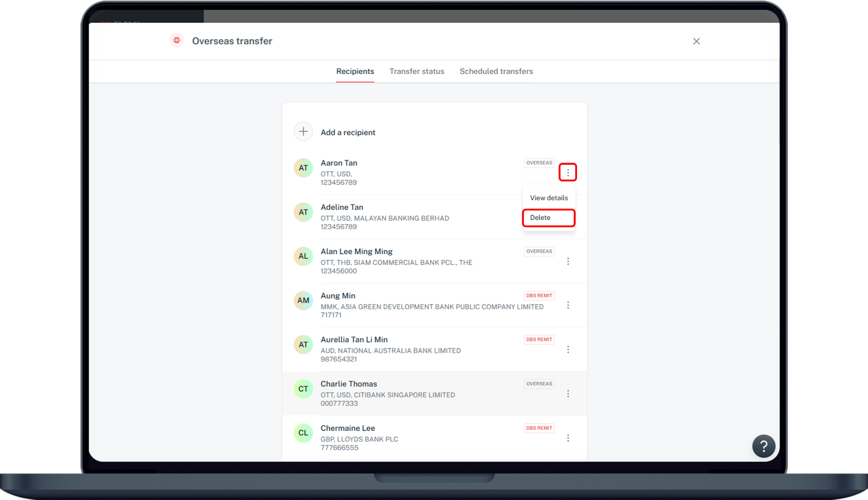This screenshot has width=868, height=500.
Task: Expand Charlie Thomas's three-dot menu
Action: (x=568, y=394)
